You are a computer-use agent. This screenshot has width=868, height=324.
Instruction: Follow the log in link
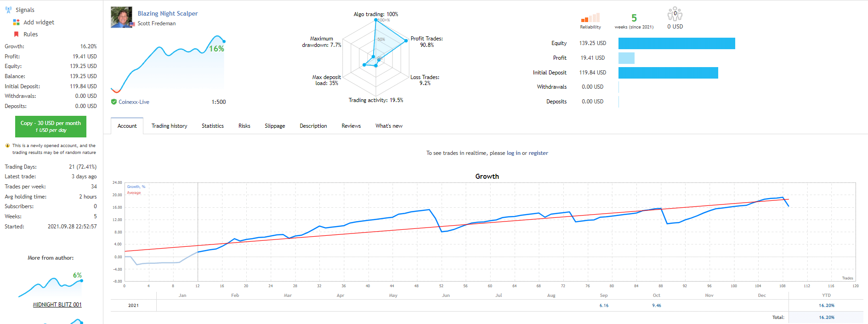pyautogui.click(x=513, y=153)
